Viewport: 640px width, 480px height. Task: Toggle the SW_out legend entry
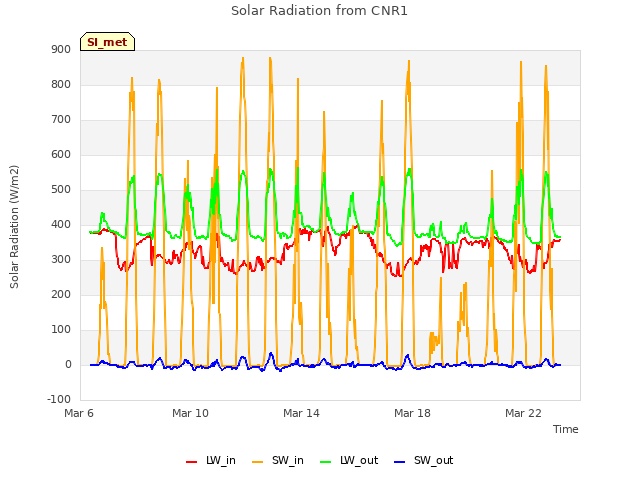tap(423, 461)
